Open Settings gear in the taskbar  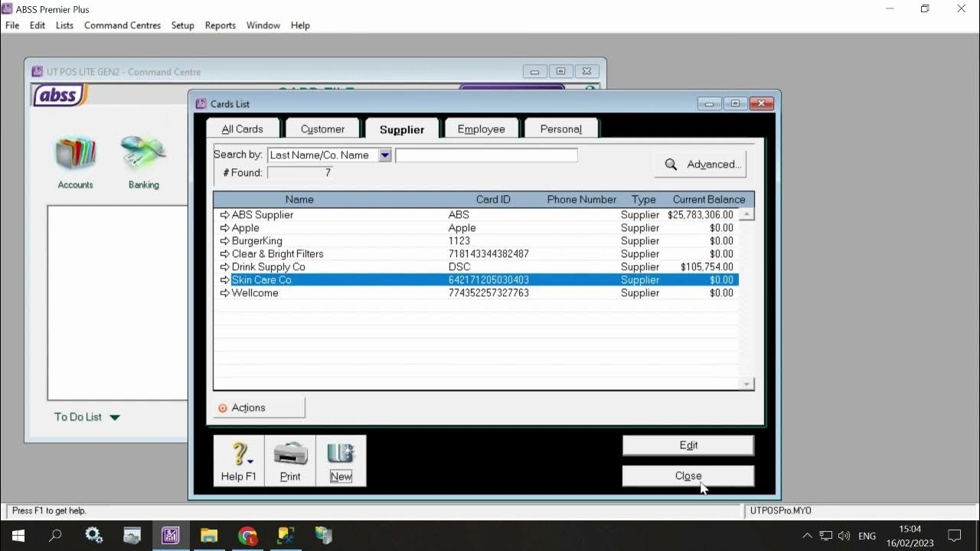point(94,536)
